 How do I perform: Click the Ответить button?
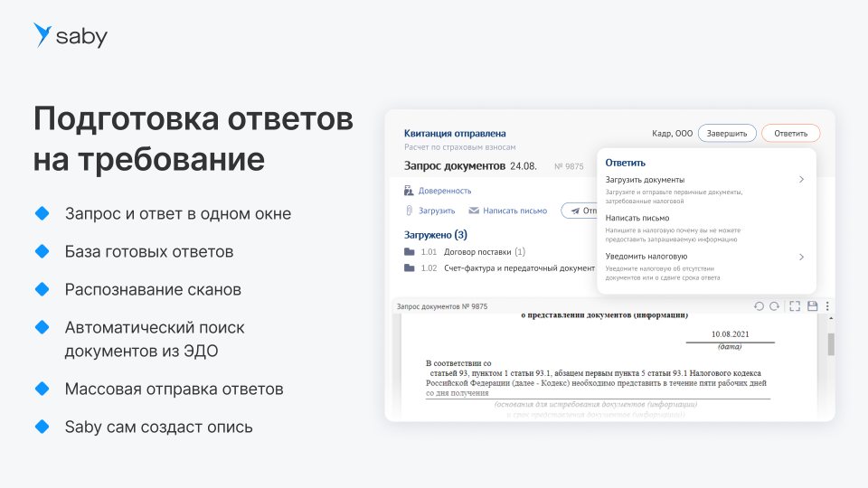click(x=790, y=134)
